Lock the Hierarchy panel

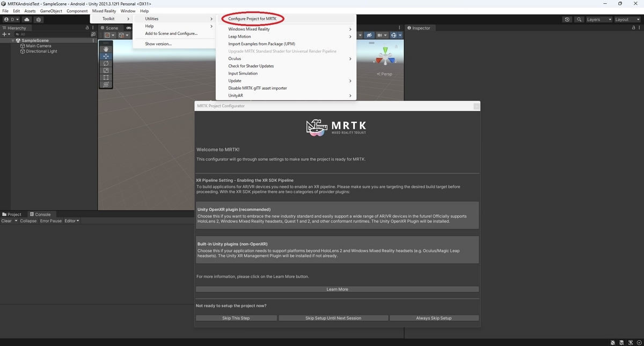[x=87, y=28]
